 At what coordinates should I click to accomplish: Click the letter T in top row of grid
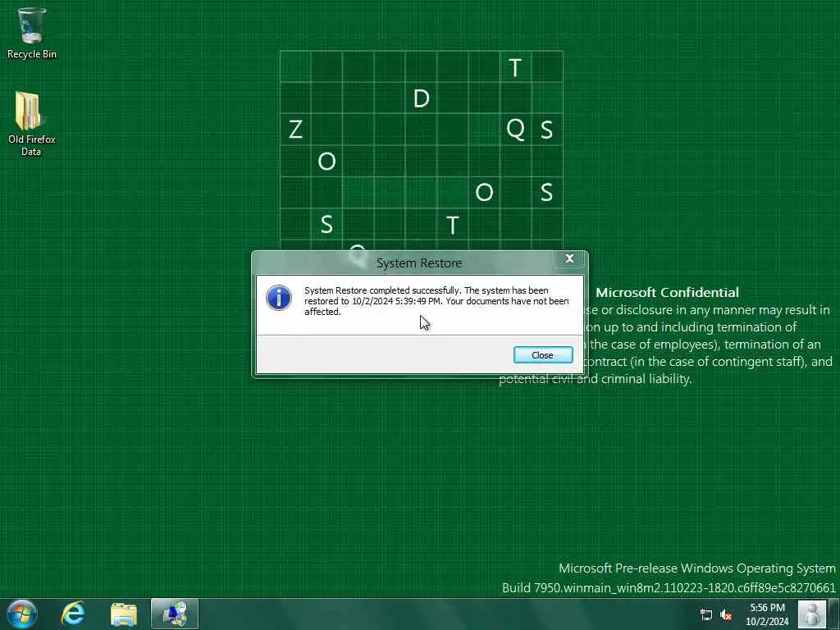point(515,67)
